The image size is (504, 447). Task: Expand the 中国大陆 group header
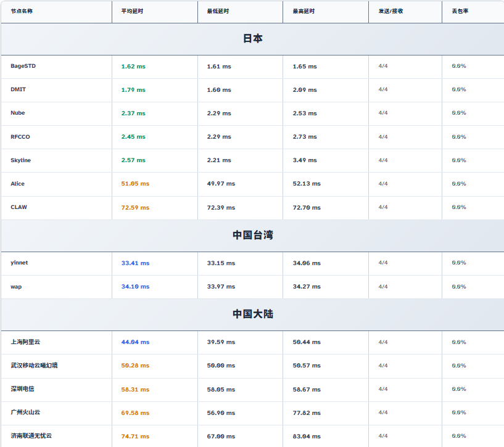coord(252,314)
